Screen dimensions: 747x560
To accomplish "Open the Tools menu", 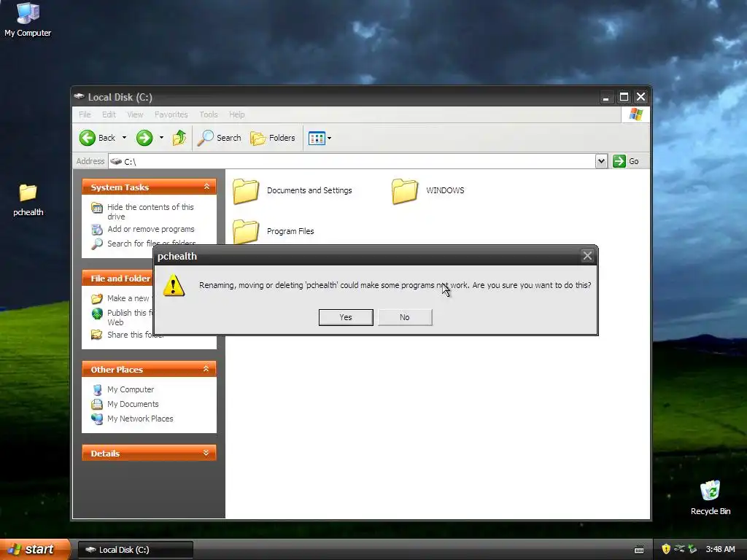I will pos(208,114).
